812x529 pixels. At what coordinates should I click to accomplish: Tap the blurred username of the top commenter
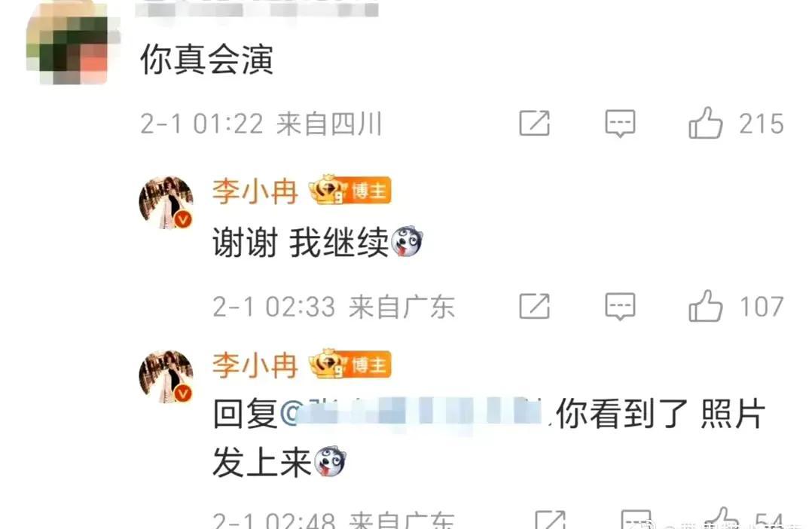[x=258, y=8]
